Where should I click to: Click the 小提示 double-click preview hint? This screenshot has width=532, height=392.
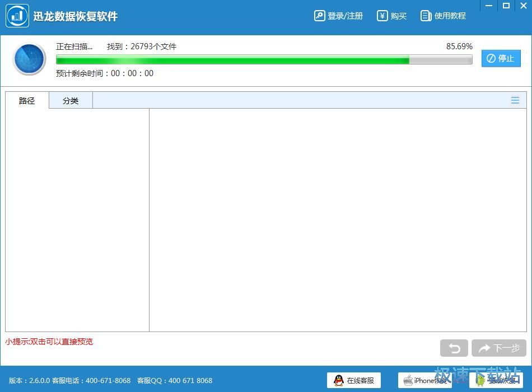tap(49, 342)
